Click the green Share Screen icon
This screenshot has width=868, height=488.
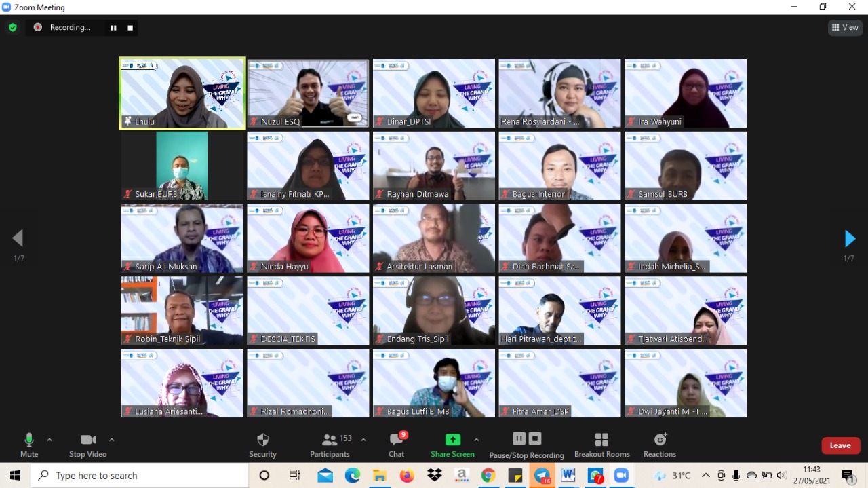pyautogui.click(x=452, y=440)
